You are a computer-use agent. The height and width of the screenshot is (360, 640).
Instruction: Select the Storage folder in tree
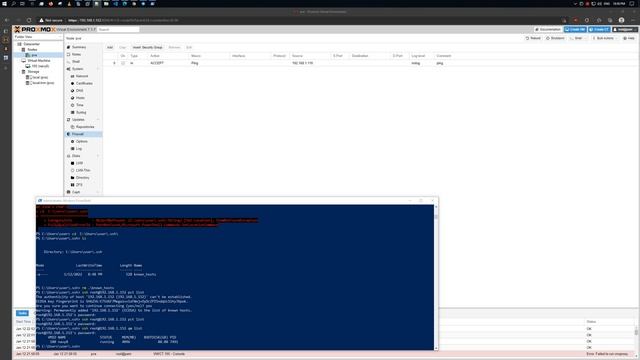(x=33, y=72)
